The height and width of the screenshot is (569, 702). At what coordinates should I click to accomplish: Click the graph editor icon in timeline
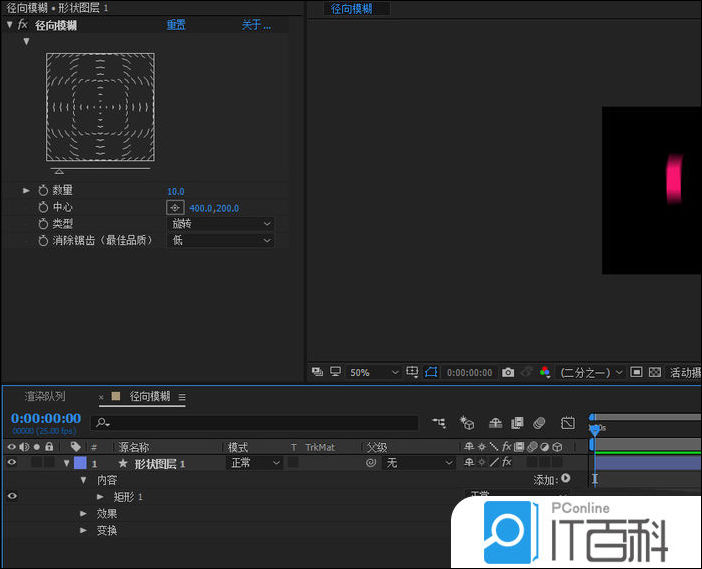(x=568, y=424)
